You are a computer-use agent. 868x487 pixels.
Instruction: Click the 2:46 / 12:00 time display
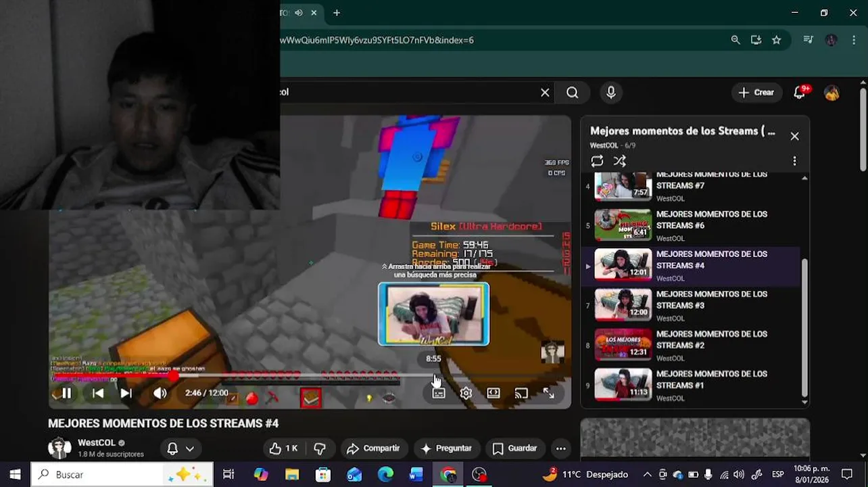[x=207, y=393]
